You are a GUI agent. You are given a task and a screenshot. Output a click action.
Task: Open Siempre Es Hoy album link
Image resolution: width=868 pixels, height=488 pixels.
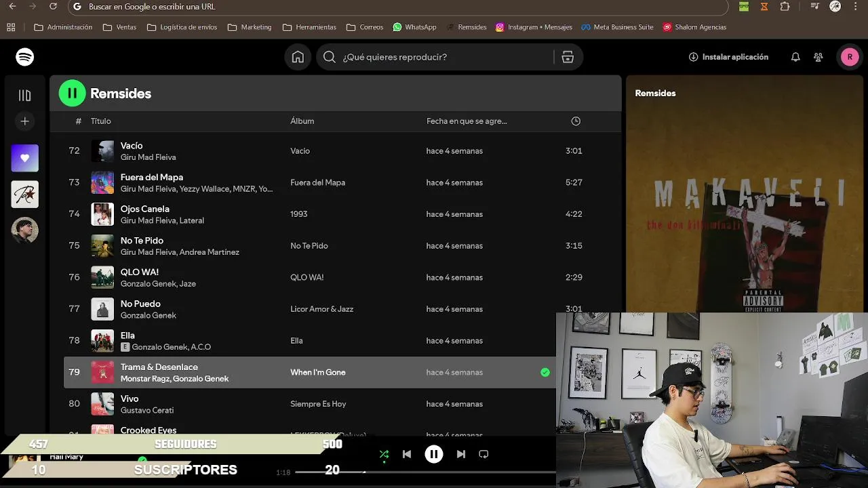coord(318,404)
